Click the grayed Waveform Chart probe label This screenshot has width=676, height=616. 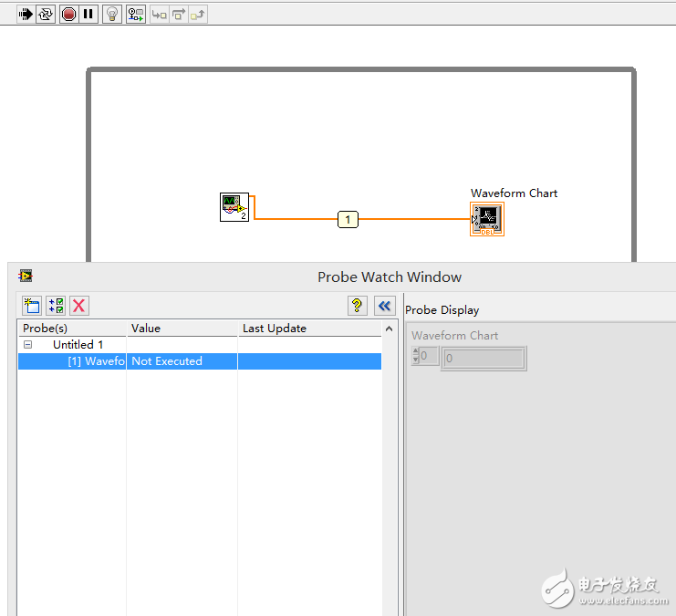pyautogui.click(x=455, y=335)
